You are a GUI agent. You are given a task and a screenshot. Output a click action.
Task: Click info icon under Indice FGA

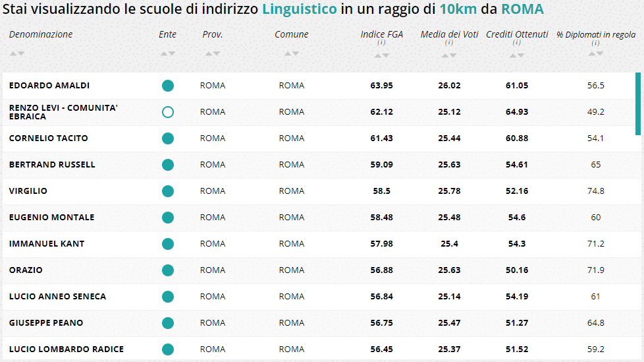pos(381,43)
